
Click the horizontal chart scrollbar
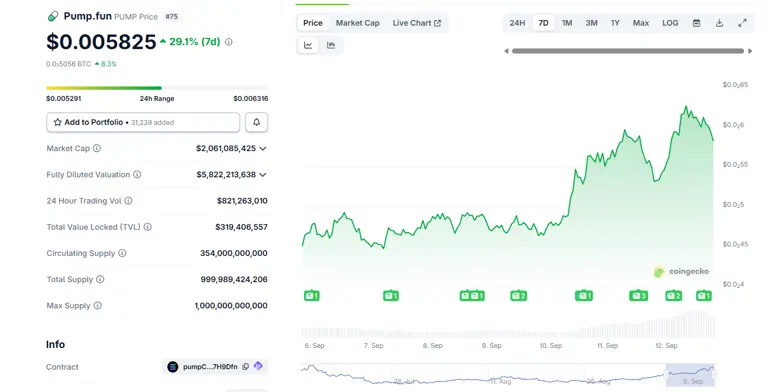[628, 51]
